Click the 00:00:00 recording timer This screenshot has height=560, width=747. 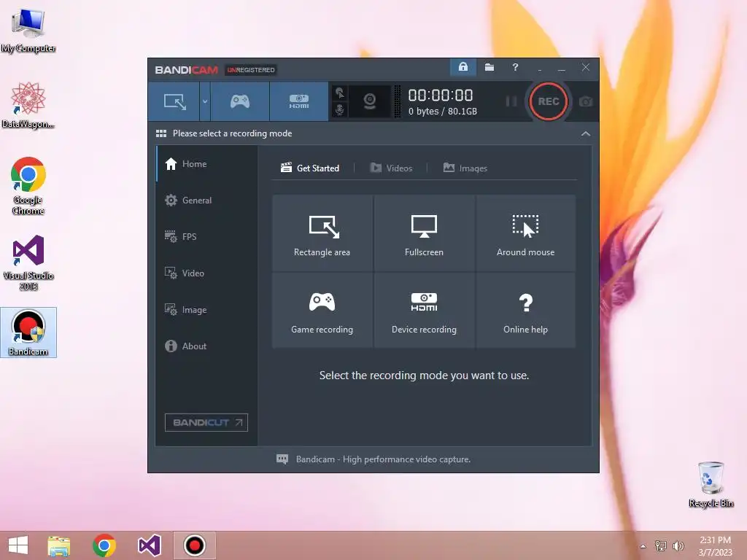[441, 96]
